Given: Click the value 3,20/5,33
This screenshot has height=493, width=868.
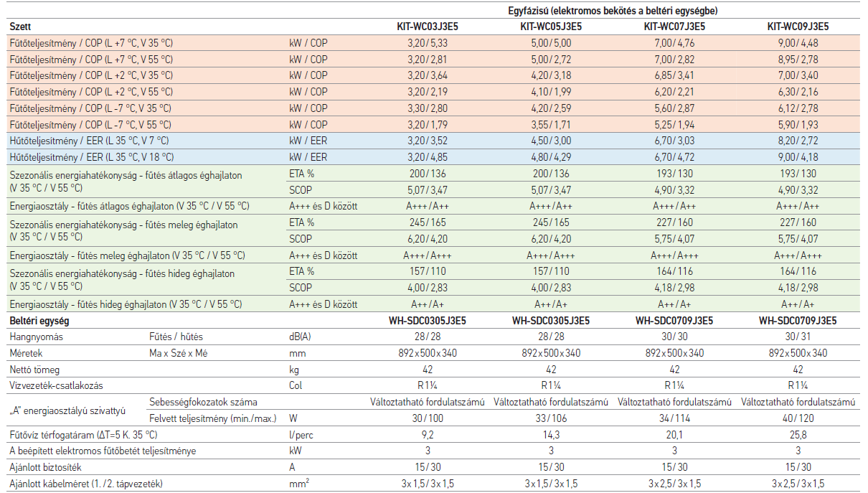Looking at the screenshot, I should coord(428,43).
